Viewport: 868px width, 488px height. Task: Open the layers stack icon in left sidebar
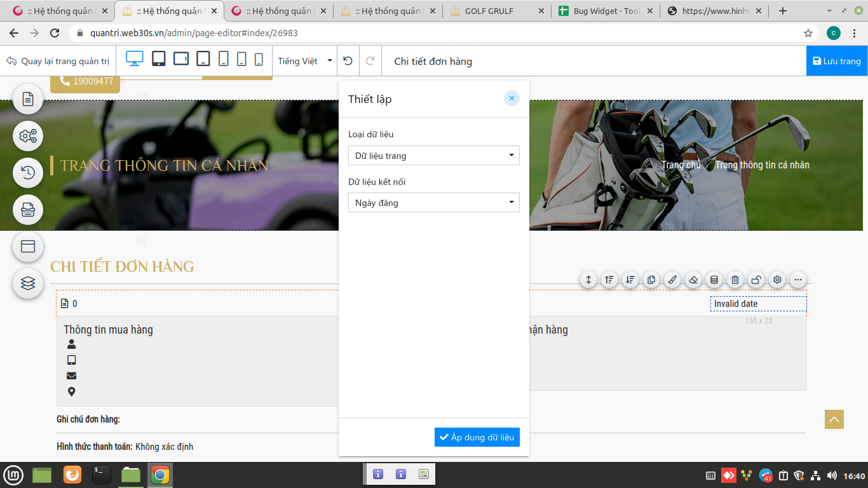tap(28, 283)
